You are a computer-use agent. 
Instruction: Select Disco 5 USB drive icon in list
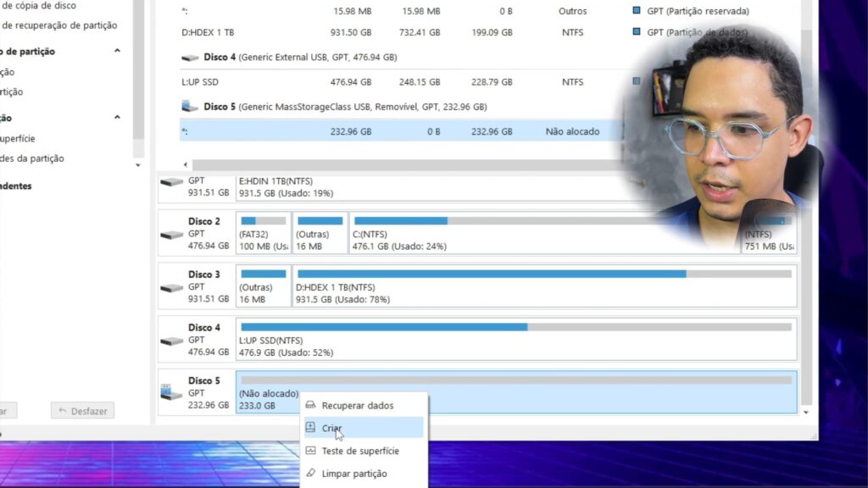[x=190, y=106]
